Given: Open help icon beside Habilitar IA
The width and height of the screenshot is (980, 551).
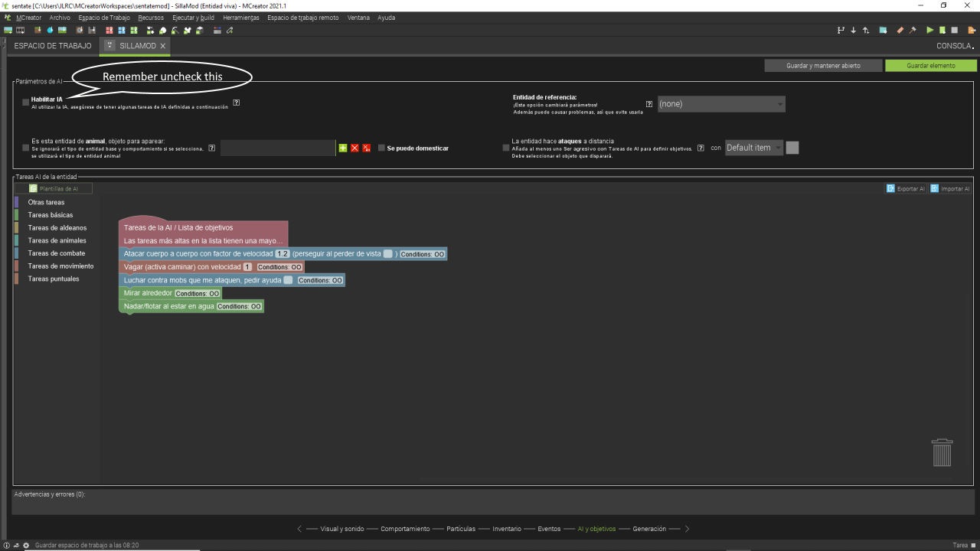Looking at the screenshot, I should [237, 103].
